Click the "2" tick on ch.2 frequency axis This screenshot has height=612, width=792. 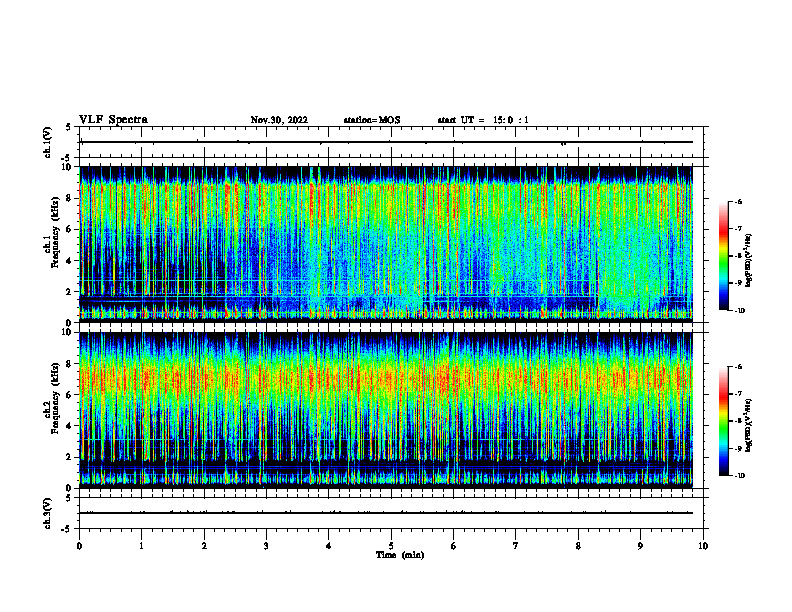(x=68, y=457)
